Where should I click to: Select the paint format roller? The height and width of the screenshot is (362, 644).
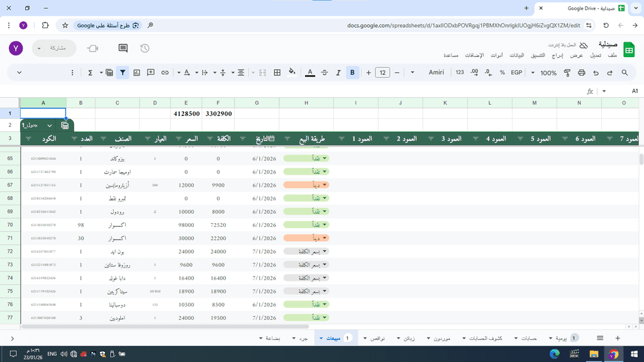[567, 73]
